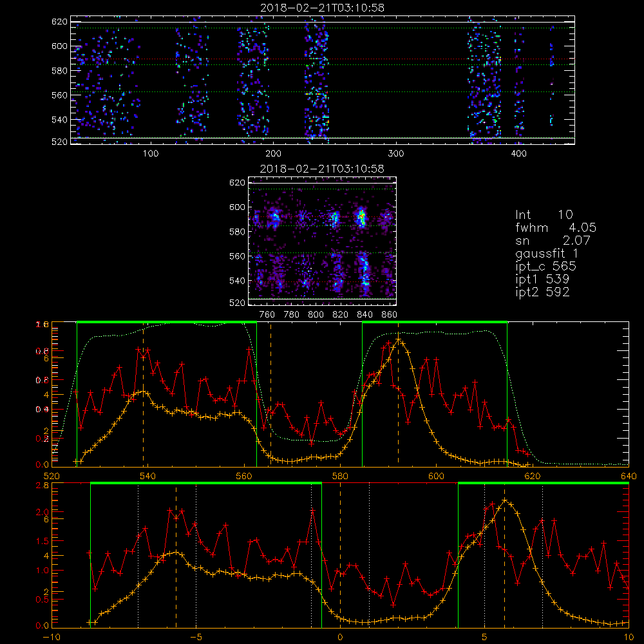Click x-axis label 600 of the profile plot

coord(436,476)
